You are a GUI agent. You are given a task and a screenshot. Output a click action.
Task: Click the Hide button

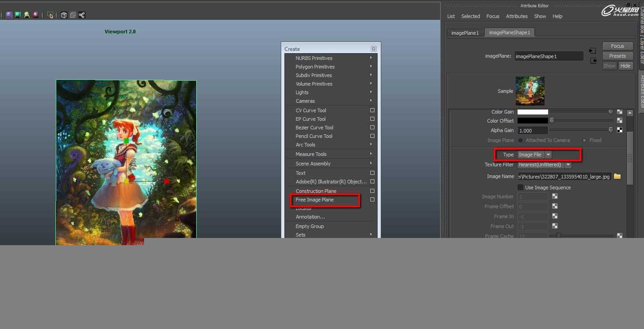pos(625,66)
